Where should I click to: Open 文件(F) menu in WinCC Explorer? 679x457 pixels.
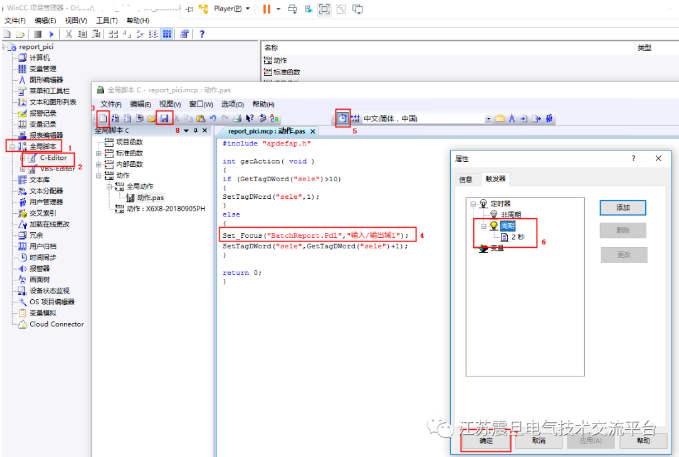point(15,20)
